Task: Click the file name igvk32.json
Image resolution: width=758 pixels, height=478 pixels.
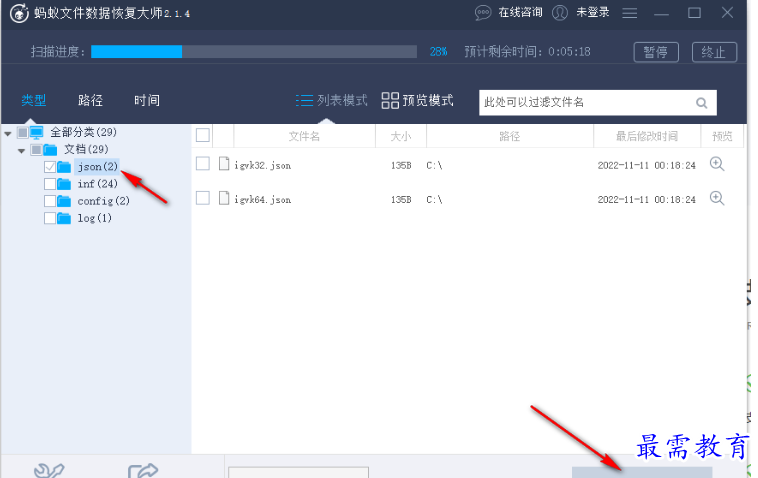Action: click(x=262, y=165)
